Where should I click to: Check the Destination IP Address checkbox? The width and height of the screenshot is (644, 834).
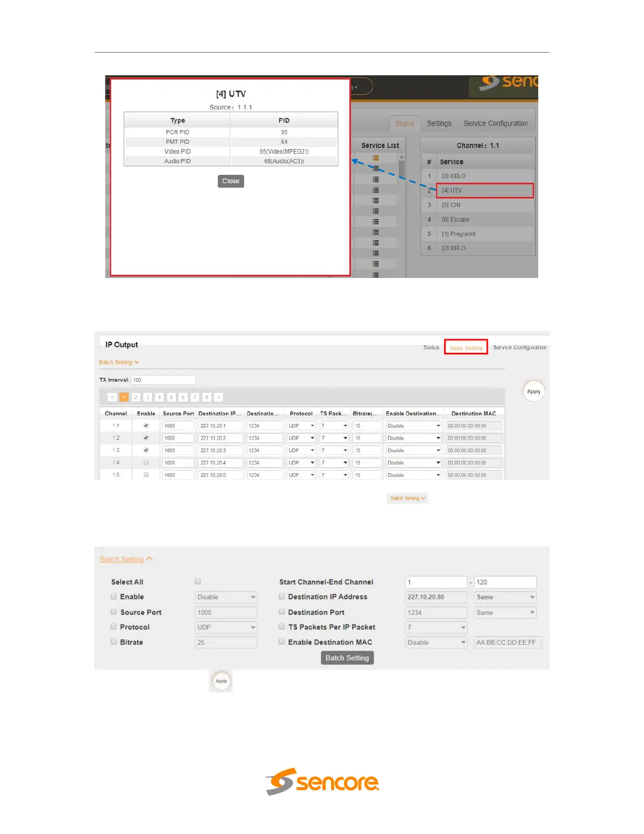tap(281, 597)
